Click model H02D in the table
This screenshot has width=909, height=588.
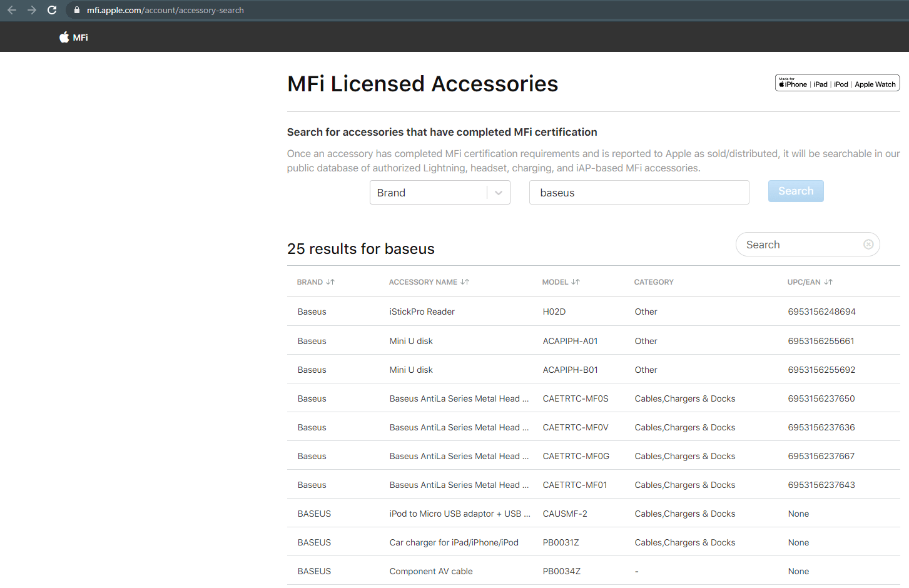point(554,312)
